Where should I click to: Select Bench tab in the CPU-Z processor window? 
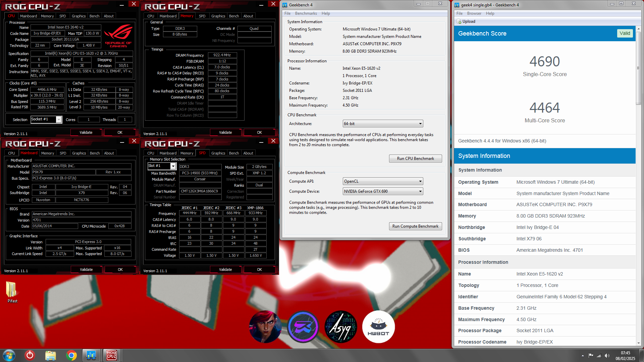[x=94, y=16]
